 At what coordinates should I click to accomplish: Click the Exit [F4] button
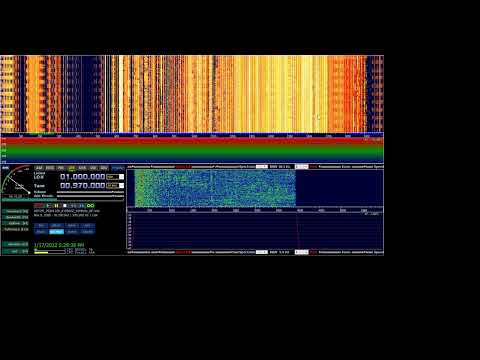pyautogui.click(x=15, y=251)
